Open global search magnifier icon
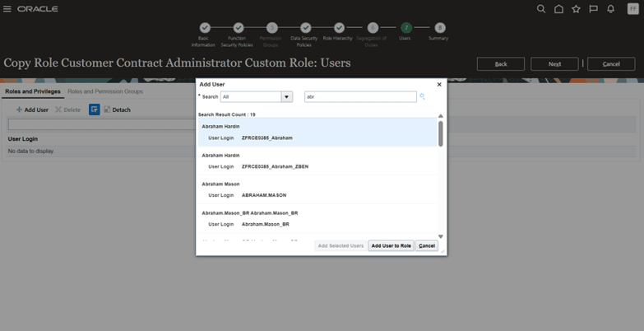The image size is (644, 331). click(541, 8)
